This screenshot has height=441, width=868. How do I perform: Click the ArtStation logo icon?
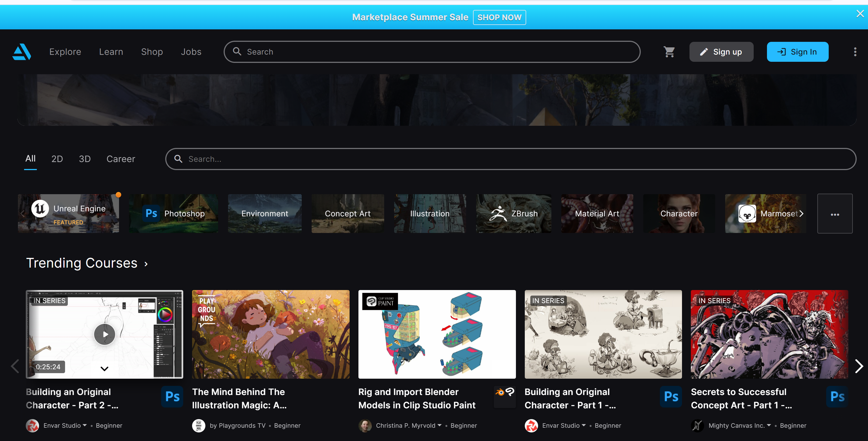click(22, 52)
